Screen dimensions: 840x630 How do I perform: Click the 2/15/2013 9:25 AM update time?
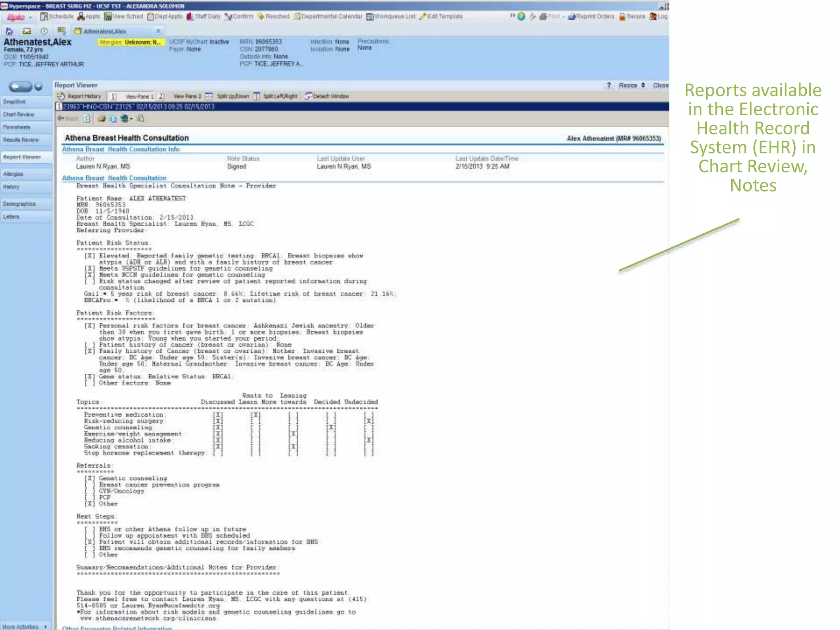(482, 167)
